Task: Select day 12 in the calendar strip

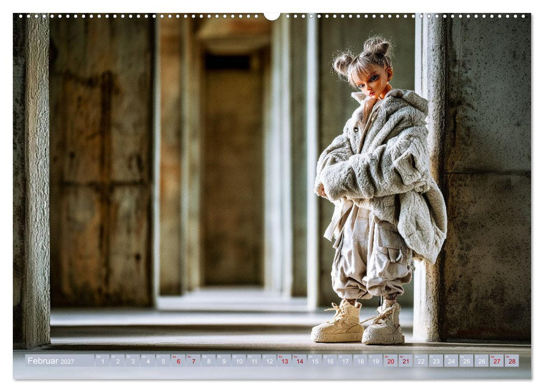Action: click(x=269, y=361)
